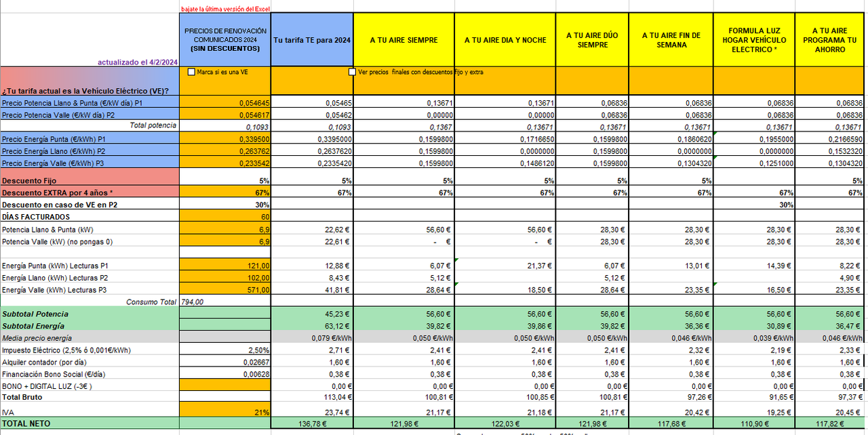Click the Energía Punta Lecturas P1 value 121,00
868x435 pixels.
225,266
